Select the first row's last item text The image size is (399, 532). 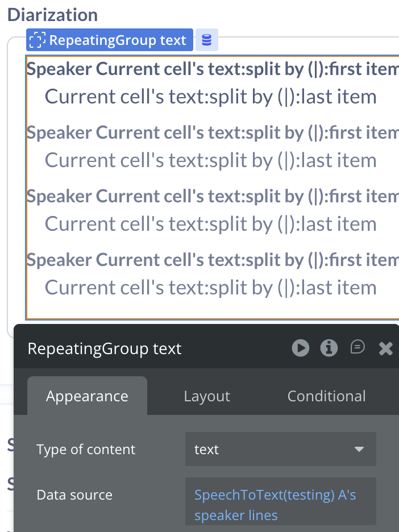pyautogui.click(x=210, y=97)
